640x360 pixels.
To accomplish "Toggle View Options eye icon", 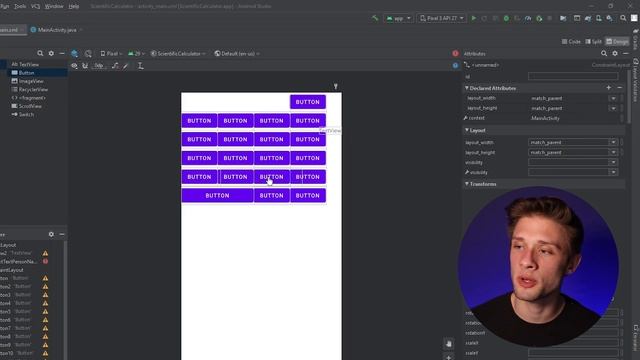I will (x=74, y=66).
